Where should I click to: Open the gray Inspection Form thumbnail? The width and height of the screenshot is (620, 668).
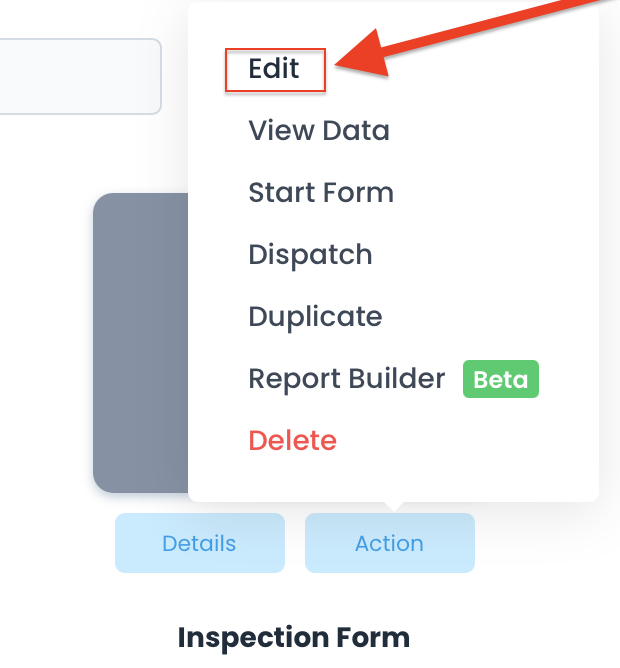click(x=140, y=340)
